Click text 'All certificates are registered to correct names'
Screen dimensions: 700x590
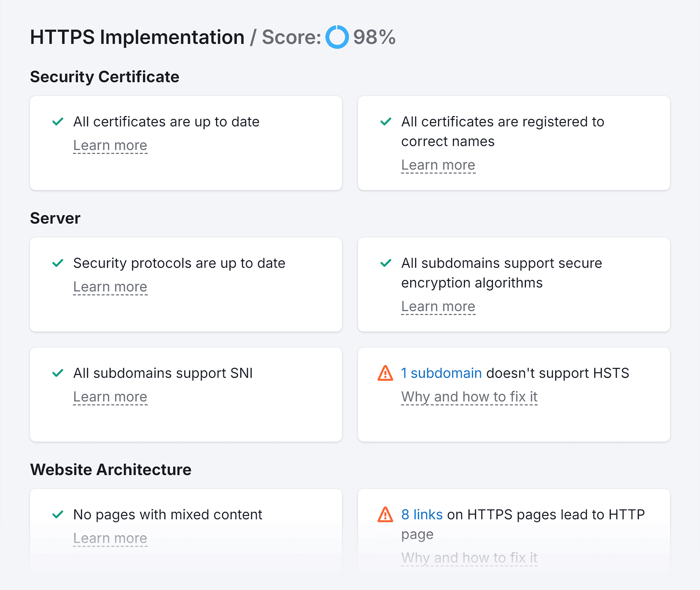(x=503, y=131)
